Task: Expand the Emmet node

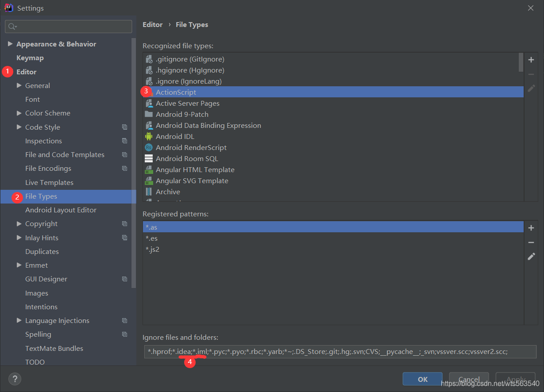Action: point(19,265)
